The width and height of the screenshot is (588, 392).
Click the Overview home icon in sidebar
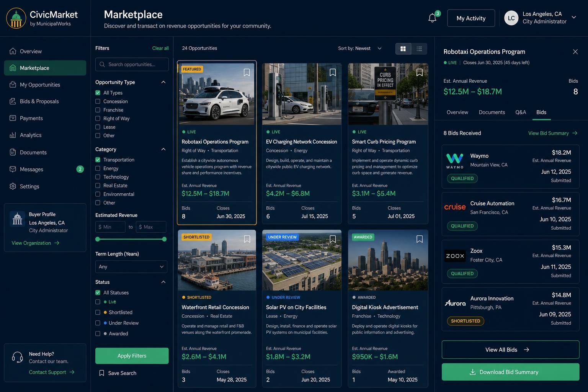point(13,51)
